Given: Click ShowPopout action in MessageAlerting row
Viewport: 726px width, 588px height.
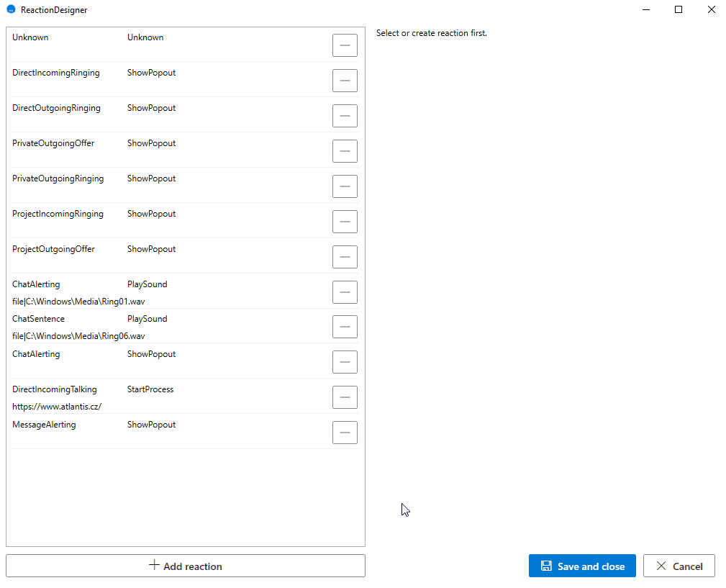Looking at the screenshot, I should [151, 425].
